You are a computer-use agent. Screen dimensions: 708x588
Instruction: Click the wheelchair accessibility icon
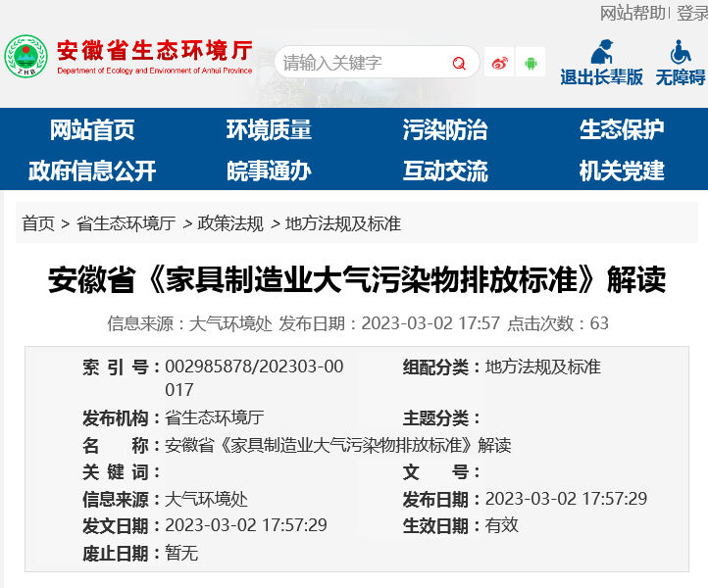tap(681, 52)
